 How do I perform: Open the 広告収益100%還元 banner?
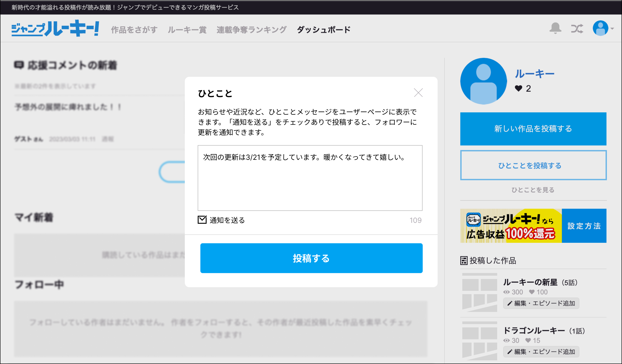(x=511, y=226)
